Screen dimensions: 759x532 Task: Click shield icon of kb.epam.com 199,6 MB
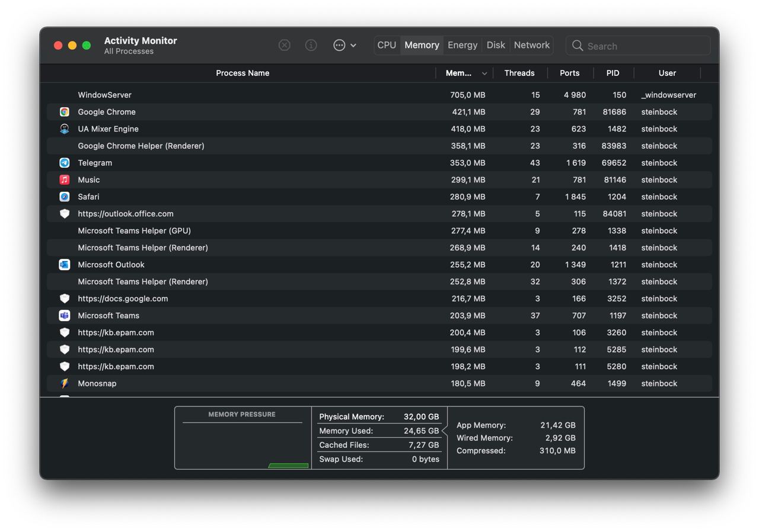coord(65,350)
